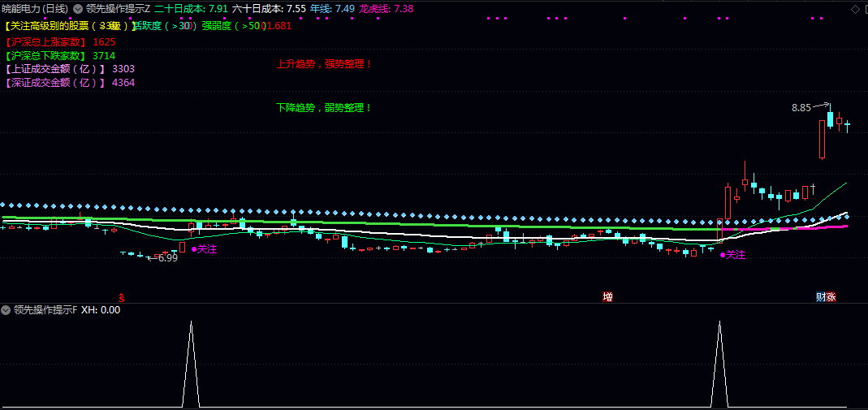Click the right ●关注 signal marker
868x410 pixels.
coord(733,255)
